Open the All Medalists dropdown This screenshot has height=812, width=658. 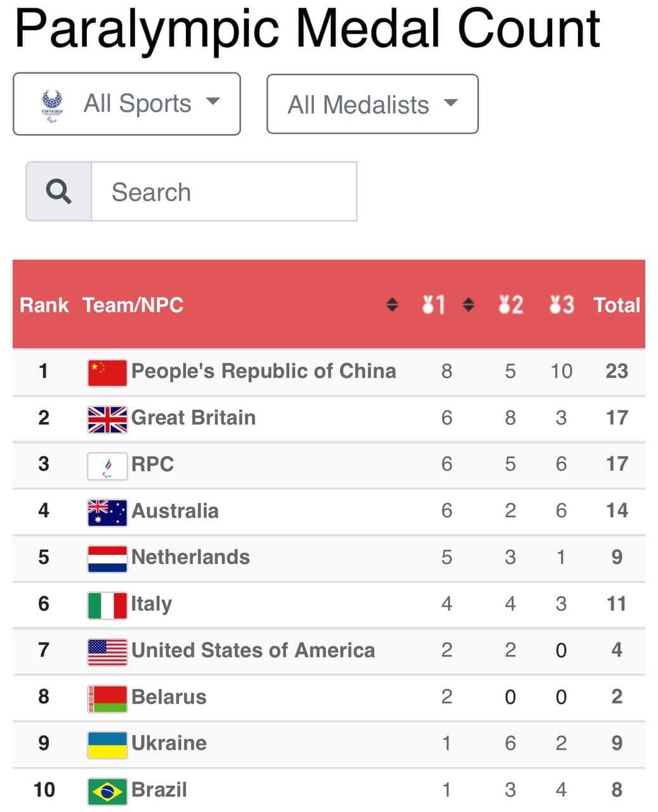tap(372, 104)
